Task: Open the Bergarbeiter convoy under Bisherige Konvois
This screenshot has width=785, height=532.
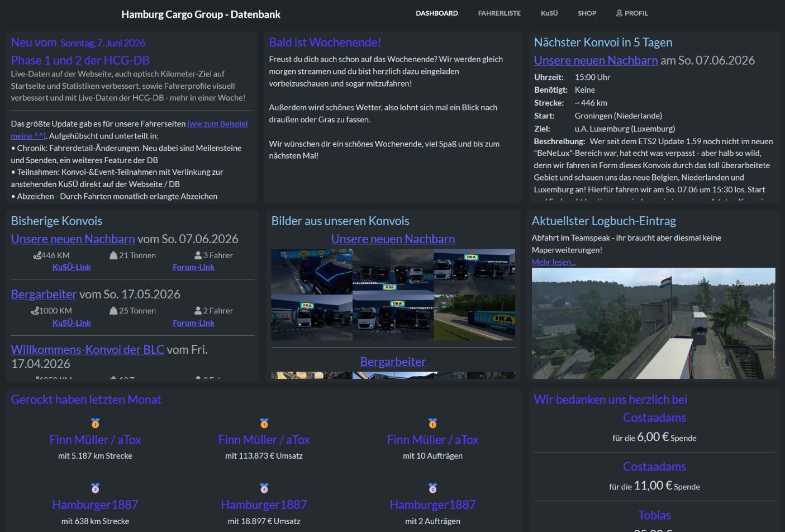Action: 44,294
